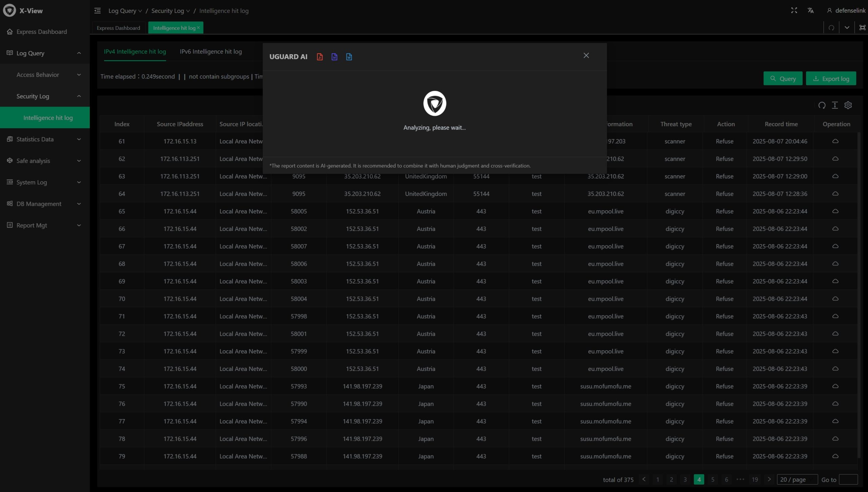Click the Export log button
Viewport: 868px width, 492px height.
pos(831,79)
